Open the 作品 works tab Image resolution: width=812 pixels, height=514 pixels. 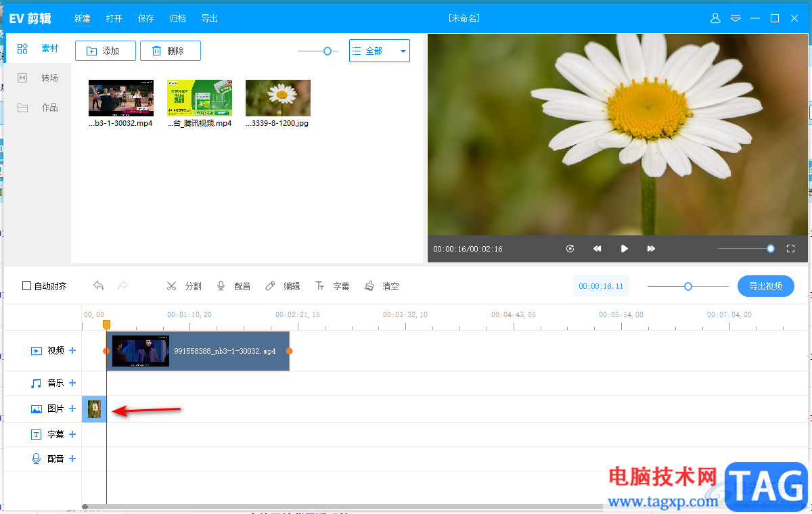pyautogui.click(x=37, y=108)
